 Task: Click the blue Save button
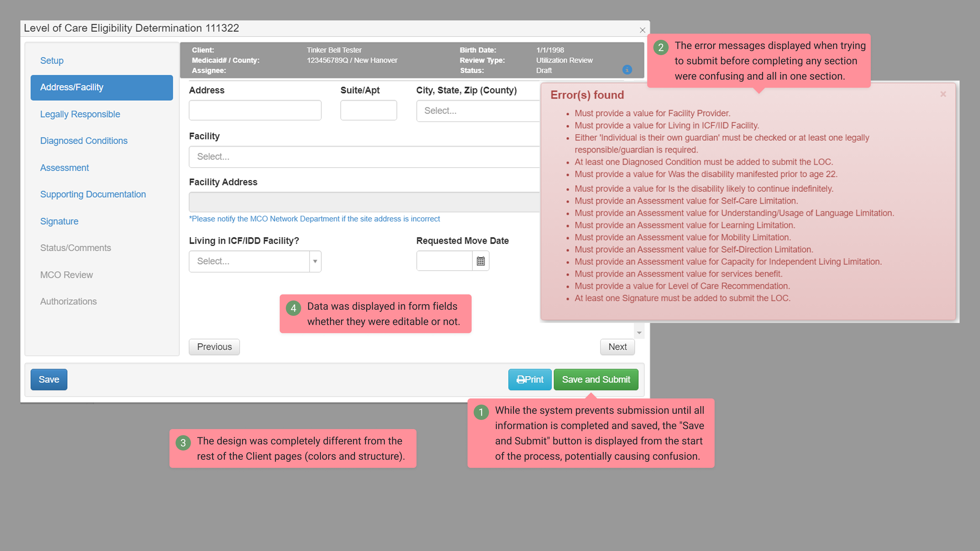49,380
